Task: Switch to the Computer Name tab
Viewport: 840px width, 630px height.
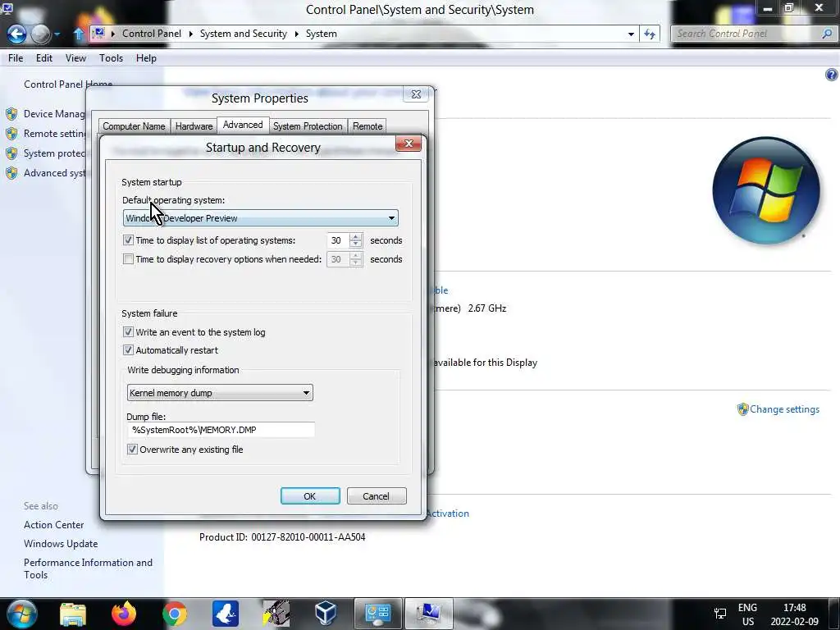Action: [134, 126]
